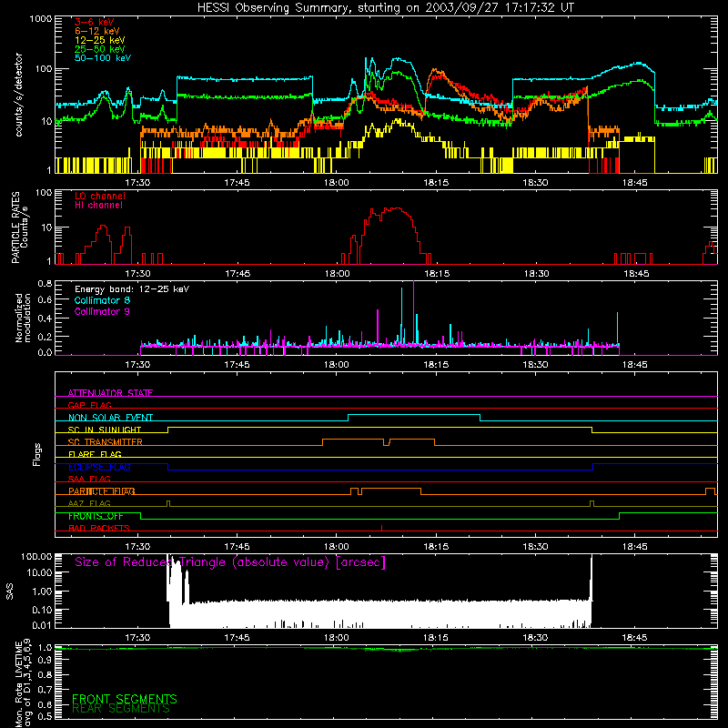Screen dimensions: 728x728
Task: Click the 0.9 value on livetime axis
Action: coord(45,661)
